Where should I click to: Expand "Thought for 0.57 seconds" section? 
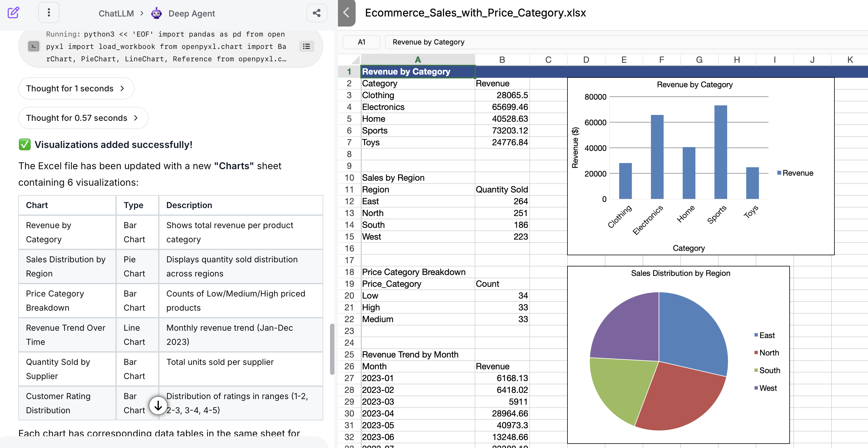click(83, 118)
